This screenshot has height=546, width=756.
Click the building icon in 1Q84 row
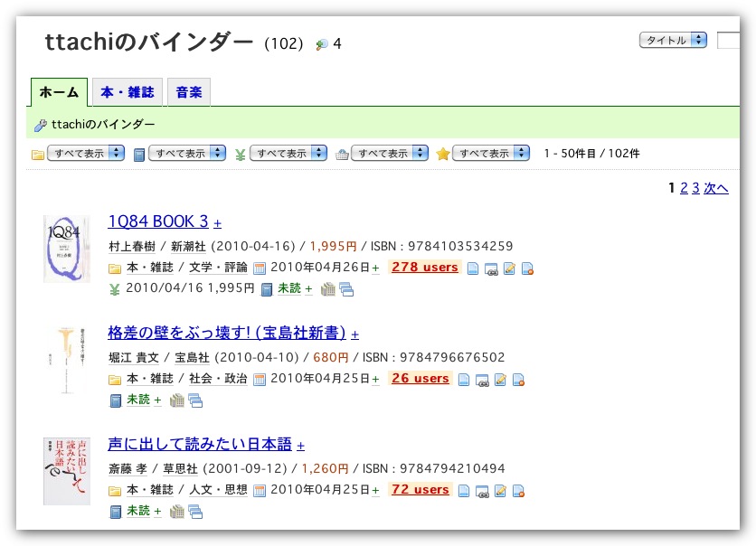click(x=328, y=289)
